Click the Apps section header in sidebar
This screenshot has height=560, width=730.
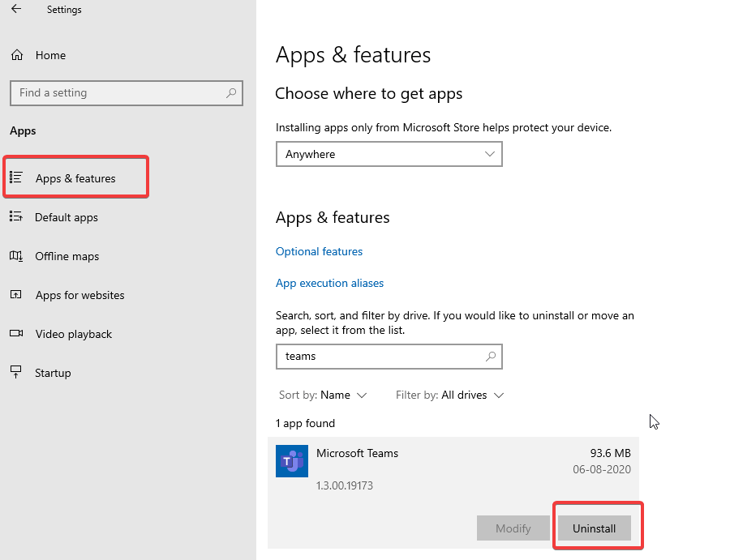[23, 130]
